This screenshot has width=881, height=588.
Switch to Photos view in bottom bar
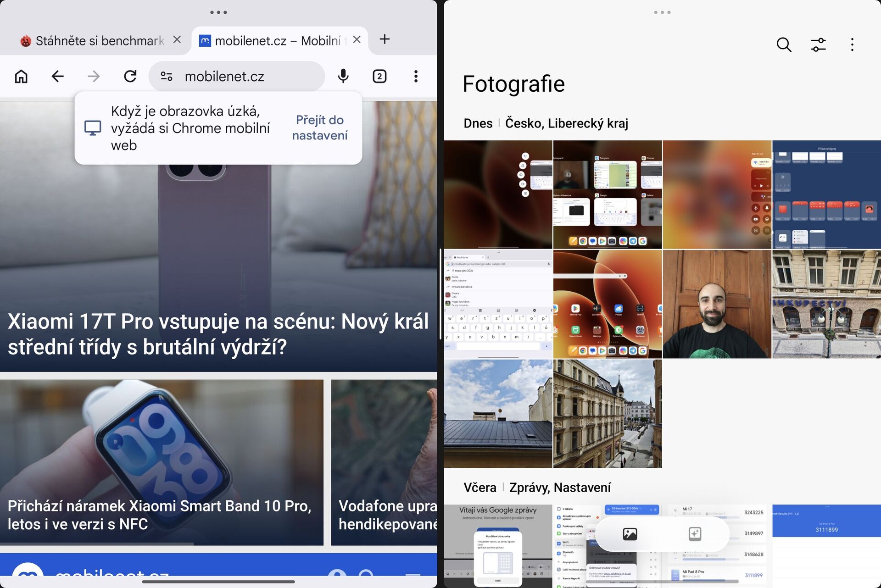pos(630,534)
